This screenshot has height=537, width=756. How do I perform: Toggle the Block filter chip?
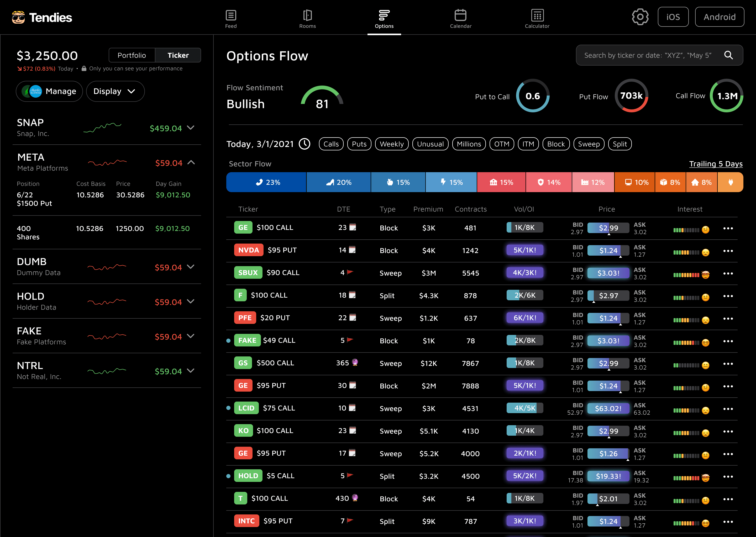pos(556,144)
